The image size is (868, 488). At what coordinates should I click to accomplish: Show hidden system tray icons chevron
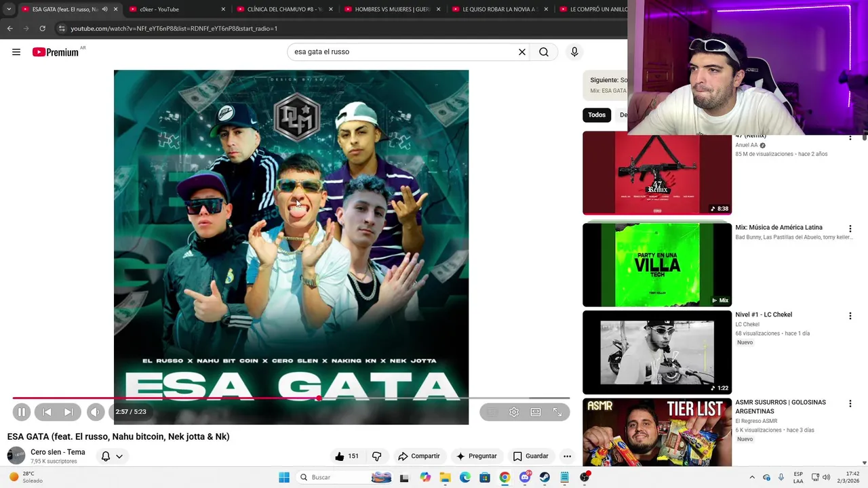(752, 477)
